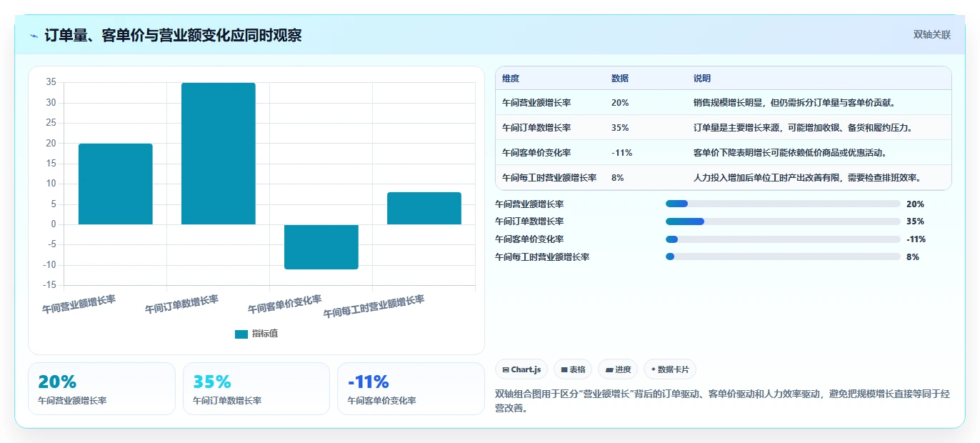
Task: Click the y-axis tick label 35
Action: [51, 83]
